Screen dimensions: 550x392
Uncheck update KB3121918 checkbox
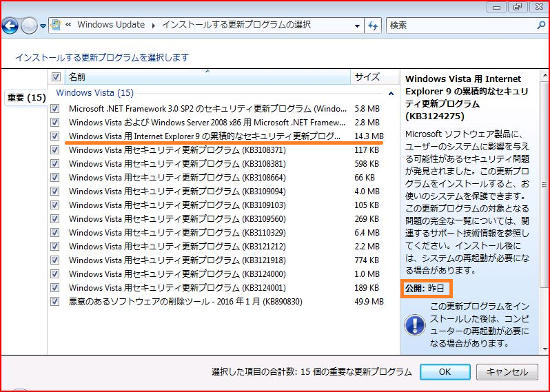[54, 260]
